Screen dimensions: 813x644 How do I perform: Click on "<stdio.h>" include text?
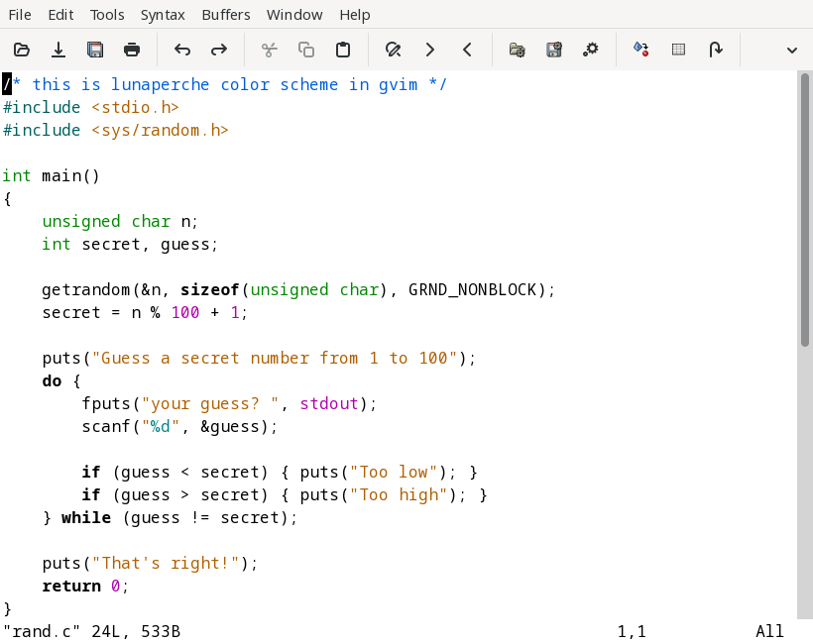135,107
